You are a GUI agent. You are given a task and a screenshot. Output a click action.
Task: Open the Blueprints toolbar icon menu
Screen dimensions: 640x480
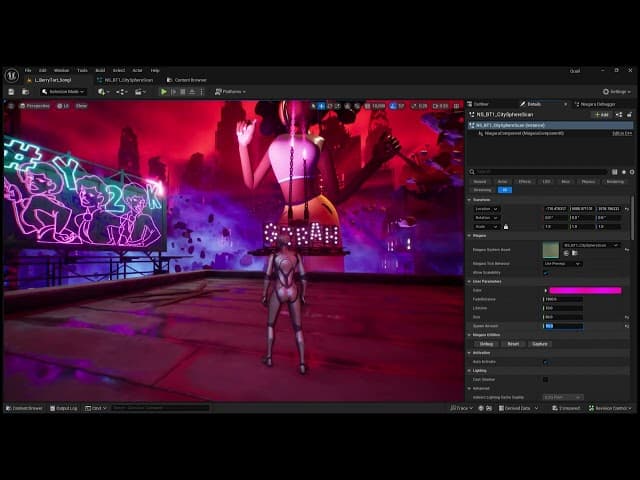(121, 92)
